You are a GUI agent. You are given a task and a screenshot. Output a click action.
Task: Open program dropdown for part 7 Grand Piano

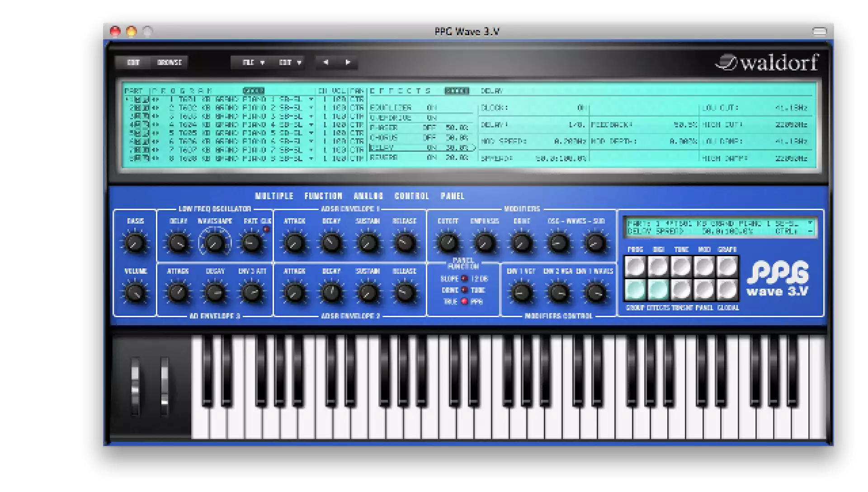[x=311, y=150]
